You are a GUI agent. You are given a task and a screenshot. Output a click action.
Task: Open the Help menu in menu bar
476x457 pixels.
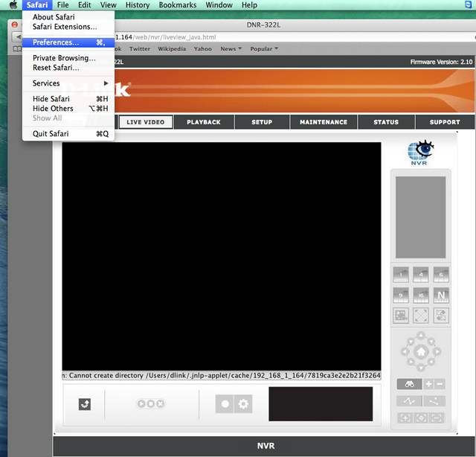coord(249,5)
